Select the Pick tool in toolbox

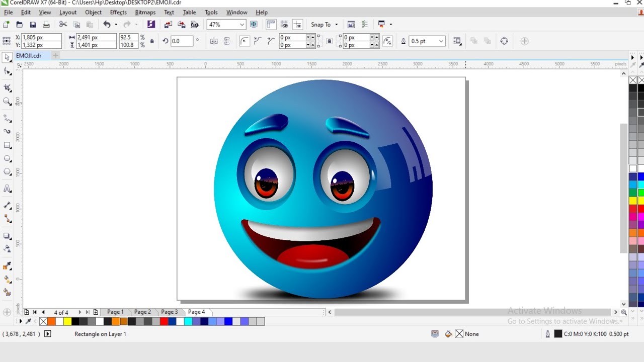point(7,58)
